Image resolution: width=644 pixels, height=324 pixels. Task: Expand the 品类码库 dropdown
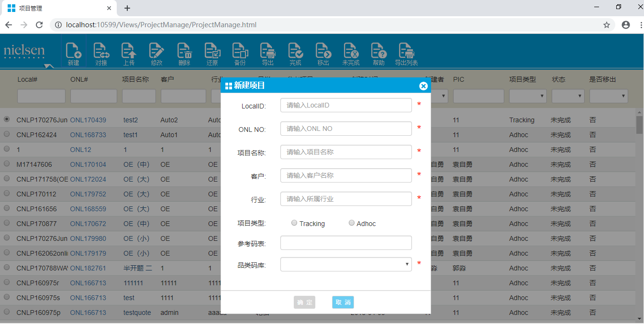coord(345,264)
